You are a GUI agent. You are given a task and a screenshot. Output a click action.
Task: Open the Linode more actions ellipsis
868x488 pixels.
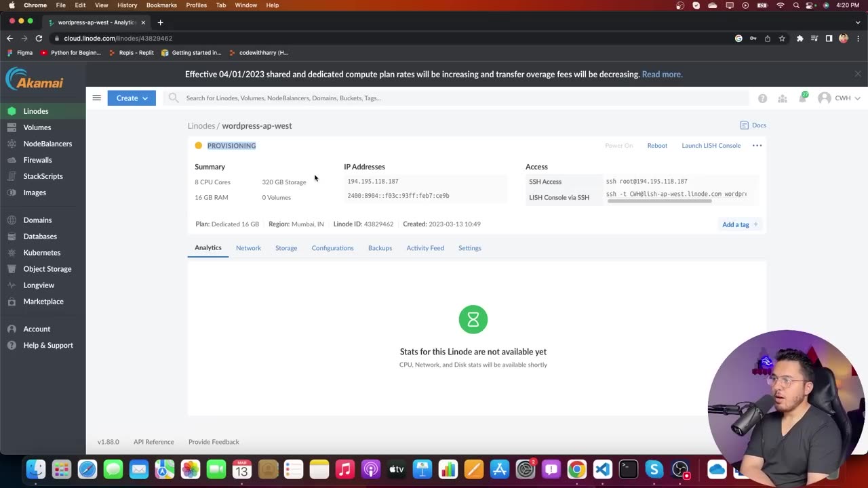(x=757, y=146)
